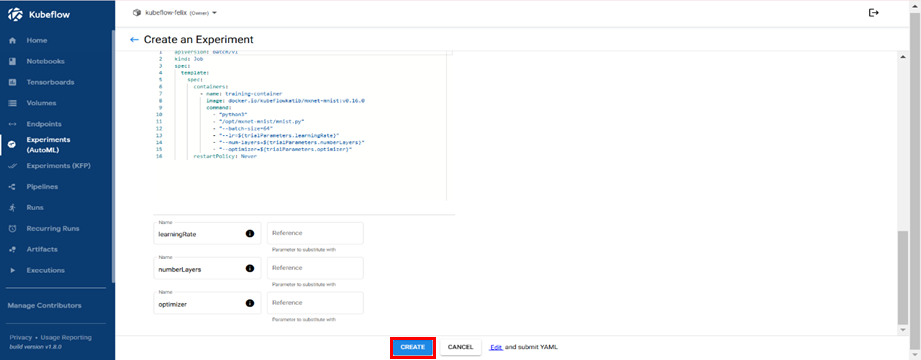Click the Executions play icon
The image size is (921, 360).
click(x=12, y=270)
